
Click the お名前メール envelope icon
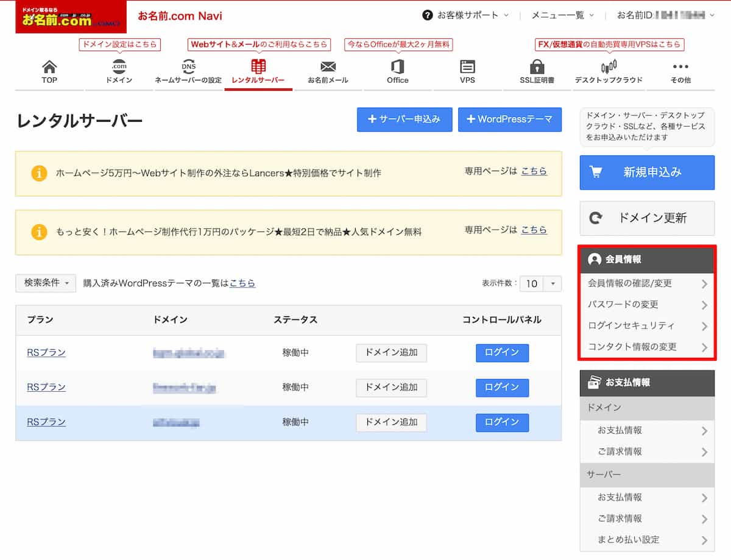pos(328,67)
